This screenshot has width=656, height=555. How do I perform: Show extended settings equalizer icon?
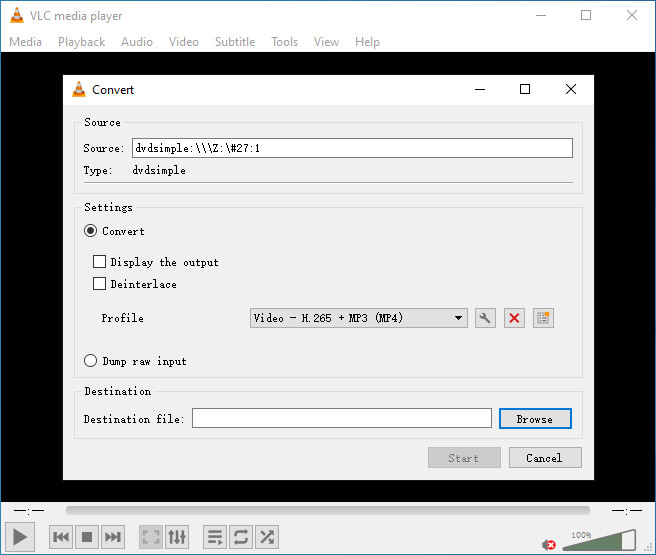pyautogui.click(x=177, y=537)
